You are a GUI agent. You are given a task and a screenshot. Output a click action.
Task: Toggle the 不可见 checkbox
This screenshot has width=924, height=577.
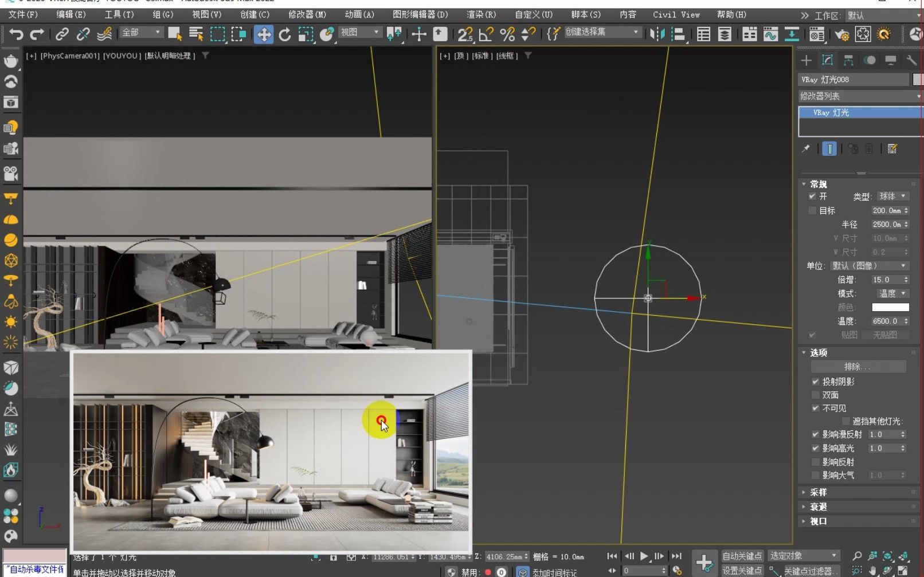pyautogui.click(x=815, y=408)
